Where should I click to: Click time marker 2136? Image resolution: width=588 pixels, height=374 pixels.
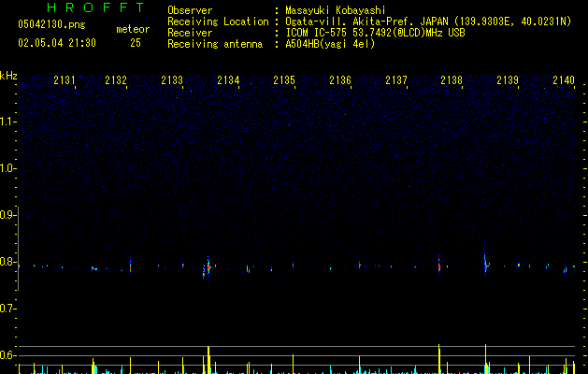coord(339,79)
